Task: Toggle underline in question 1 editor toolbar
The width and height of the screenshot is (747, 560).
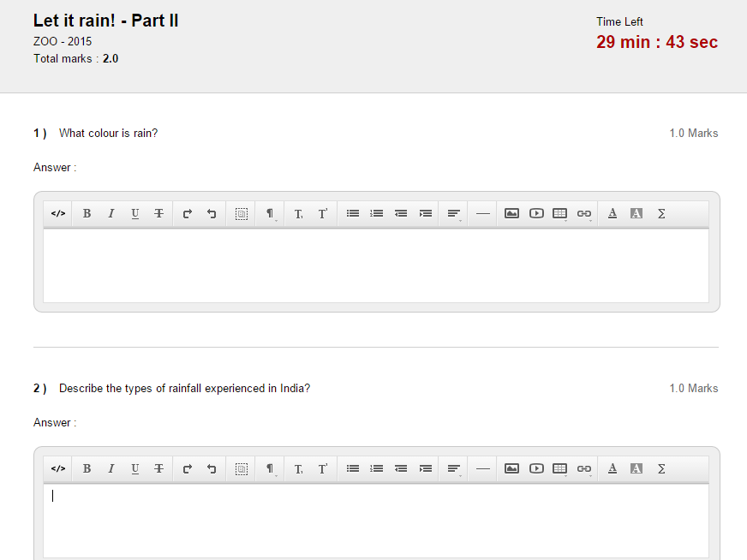Action: click(x=134, y=214)
